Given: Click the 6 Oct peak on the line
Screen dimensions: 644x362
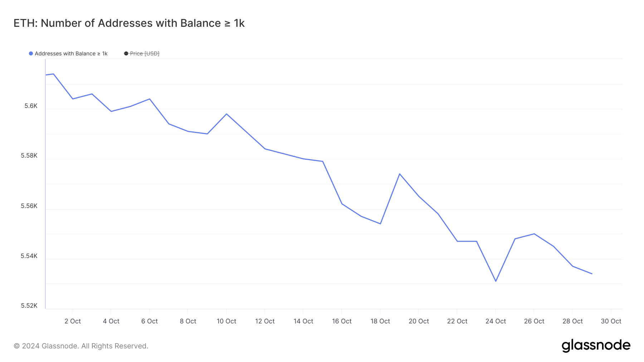Looking at the screenshot, I should [x=150, y=99].
